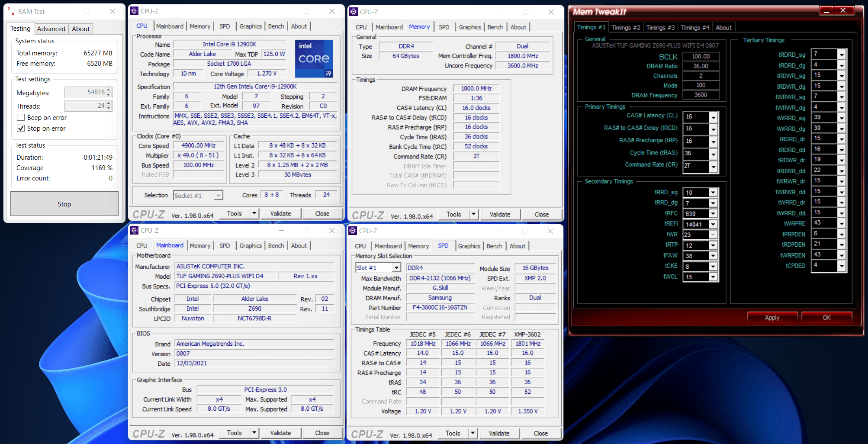Open Bench tab in CPU window
This screenshot has width=868, height=444.
tap(276, 26)
